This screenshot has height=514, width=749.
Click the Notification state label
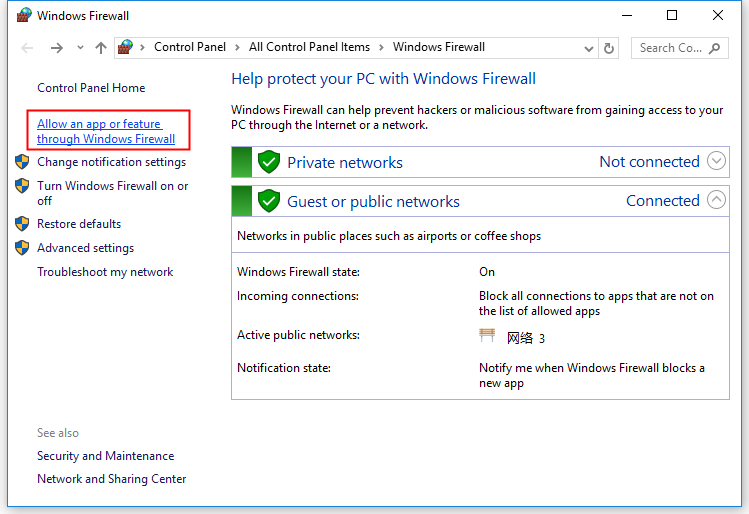(x=284, y=368)
